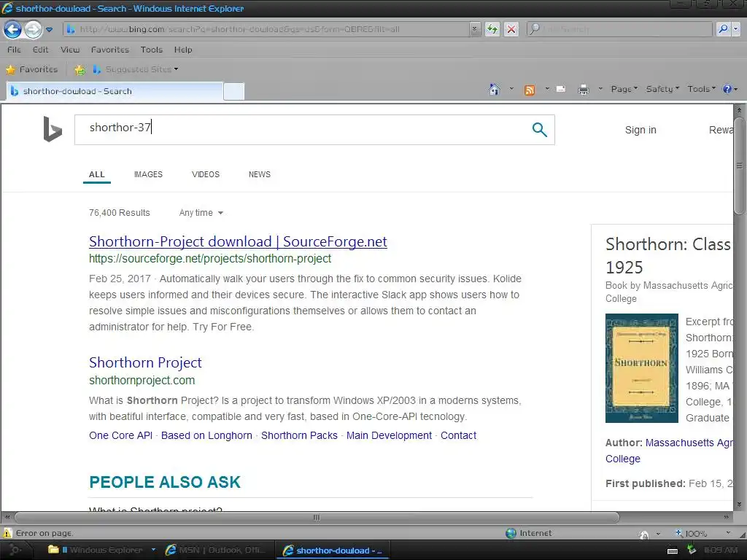The height and width of the screenshot is (560, 747).
Task: Open the Contact sublink
Action: 458,435
